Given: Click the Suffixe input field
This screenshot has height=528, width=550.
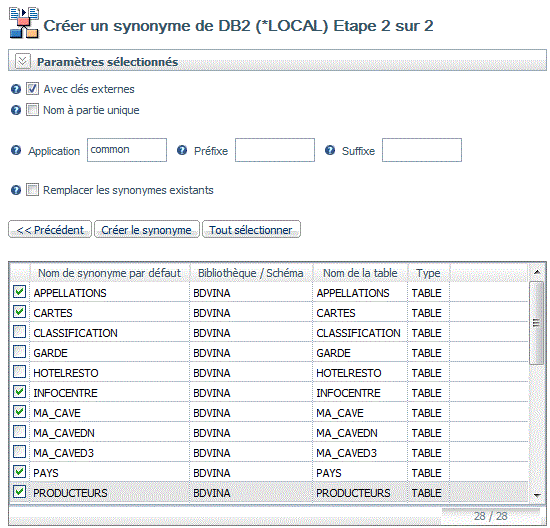Looking at the screenshot, I should 422,150.
